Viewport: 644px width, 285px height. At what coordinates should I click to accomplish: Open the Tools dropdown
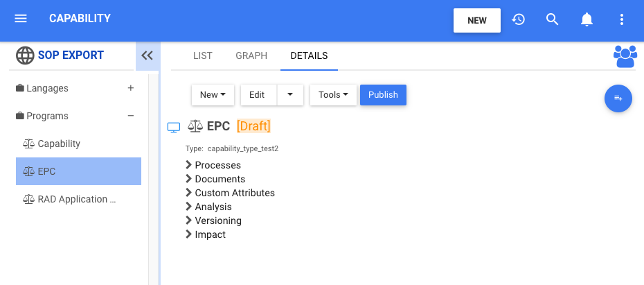click(333, 95)
